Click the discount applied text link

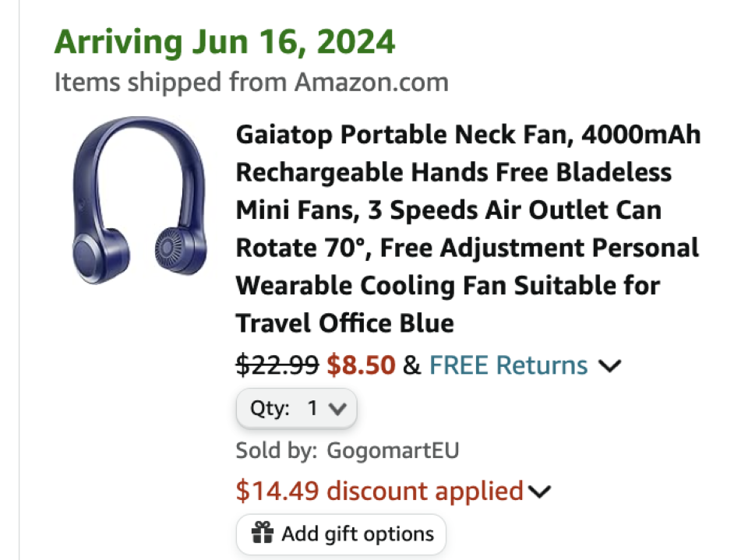pyautogui.click(x=379, y=491)
